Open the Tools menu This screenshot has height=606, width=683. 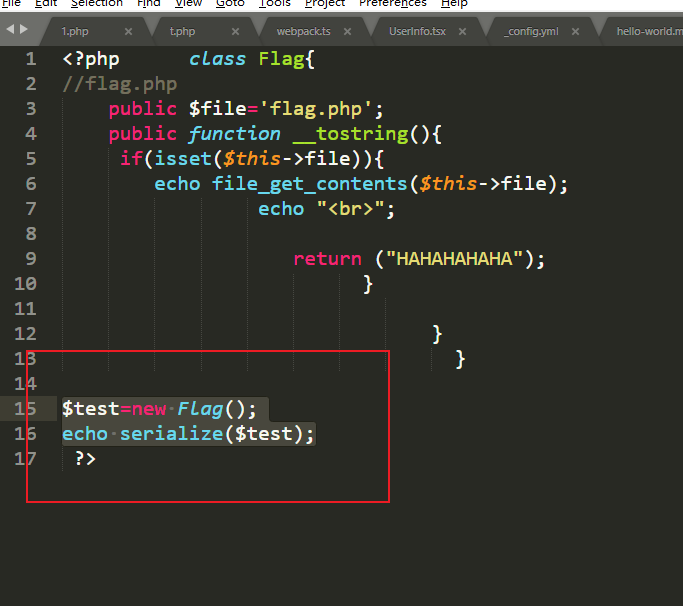(274, 3)
